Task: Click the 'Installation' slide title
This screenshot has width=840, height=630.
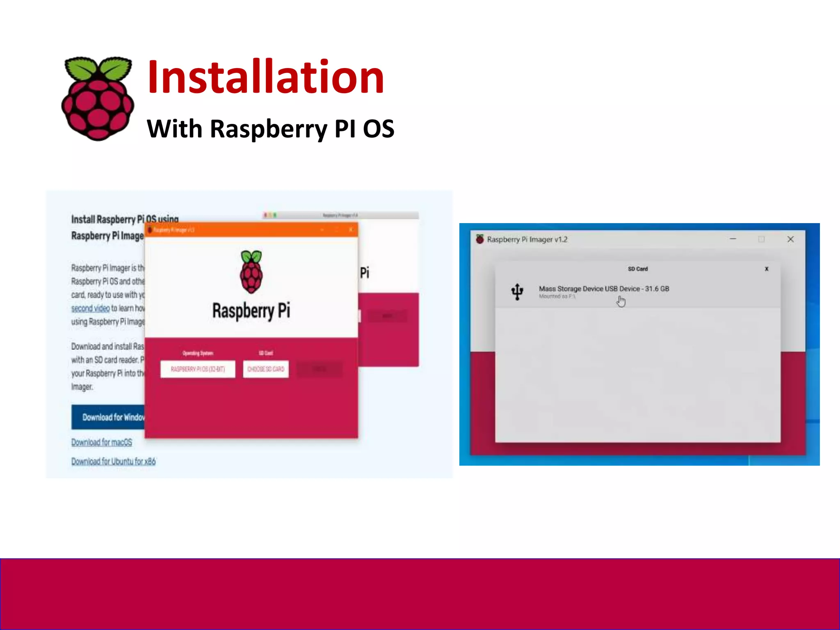Action: click(x=265, y=77)
